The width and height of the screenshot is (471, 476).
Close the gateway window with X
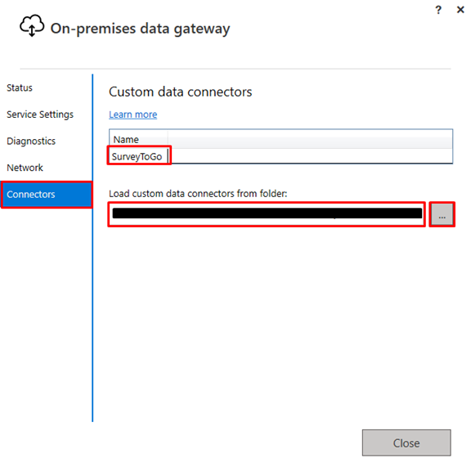tap(460, 10)
